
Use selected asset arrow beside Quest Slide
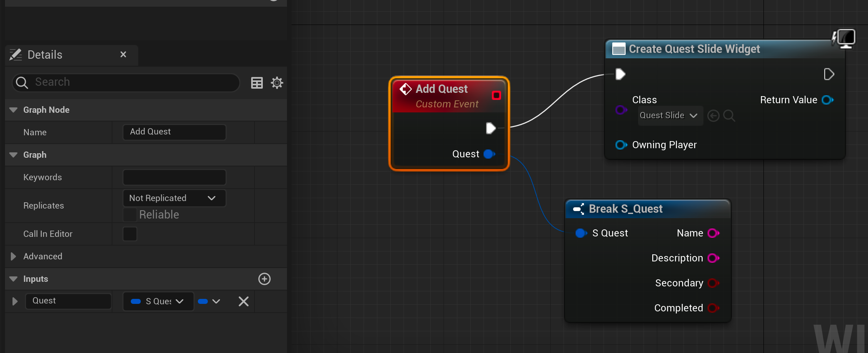pos(713,116)
